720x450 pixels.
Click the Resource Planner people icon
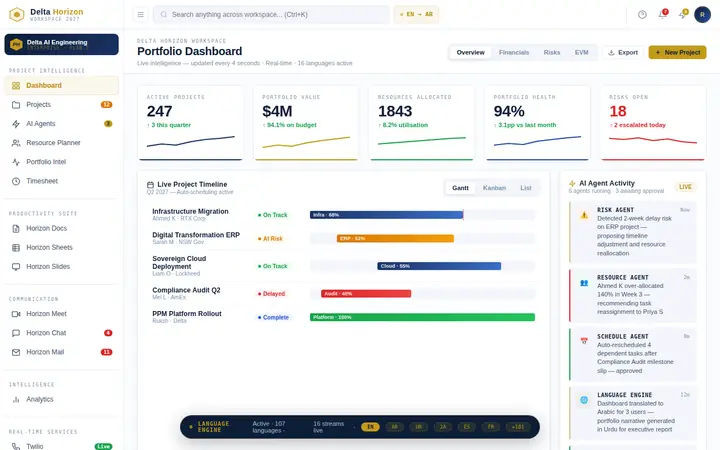[16, 143]
